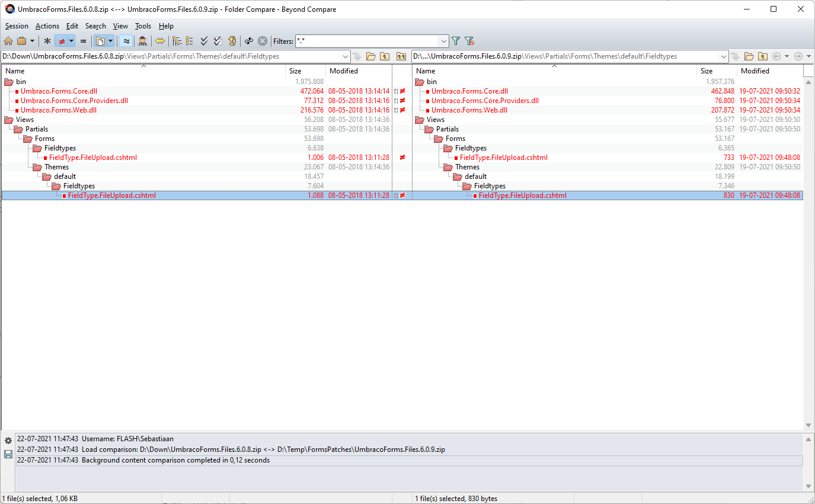This screenshot has width=815, height=504.
Task: Click left pane Browse for Folder icon
Action: (371, 56)
